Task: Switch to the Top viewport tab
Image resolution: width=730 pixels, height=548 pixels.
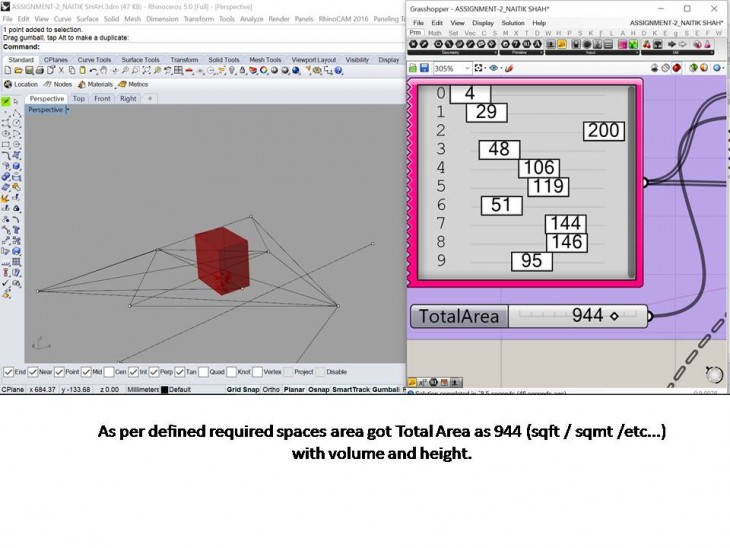Action: (x=79, y=99)
